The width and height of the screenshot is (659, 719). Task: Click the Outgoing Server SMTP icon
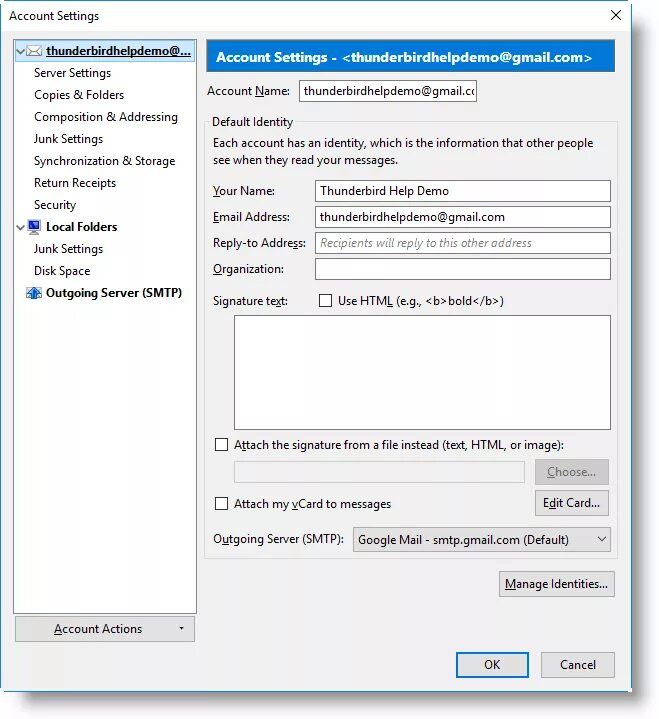click(x=34, y=293)
